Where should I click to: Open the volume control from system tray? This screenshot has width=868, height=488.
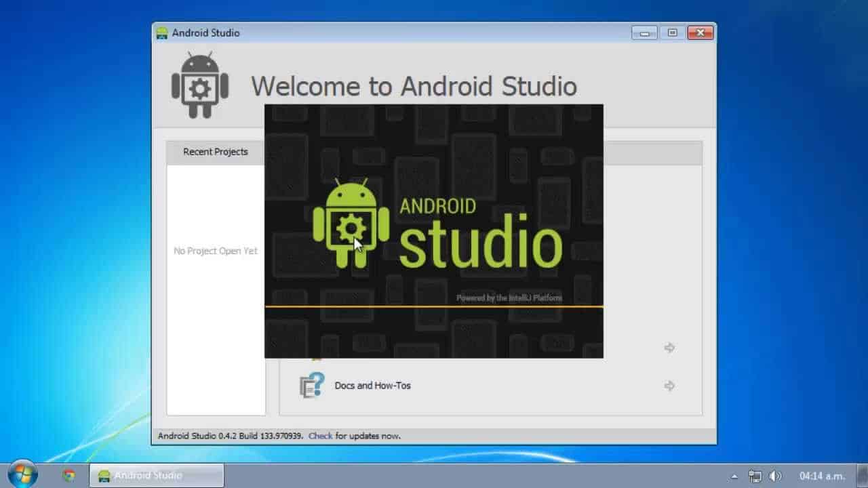coord(774,475)
